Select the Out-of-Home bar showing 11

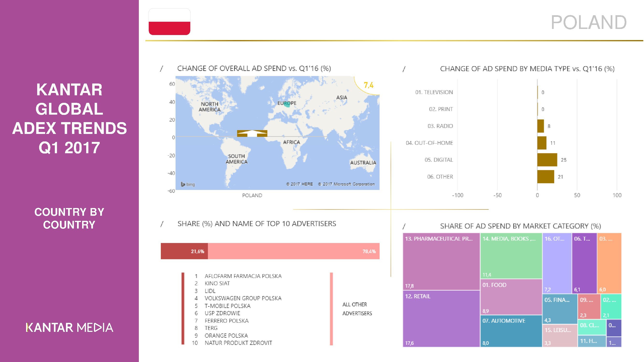coord(542,143)
